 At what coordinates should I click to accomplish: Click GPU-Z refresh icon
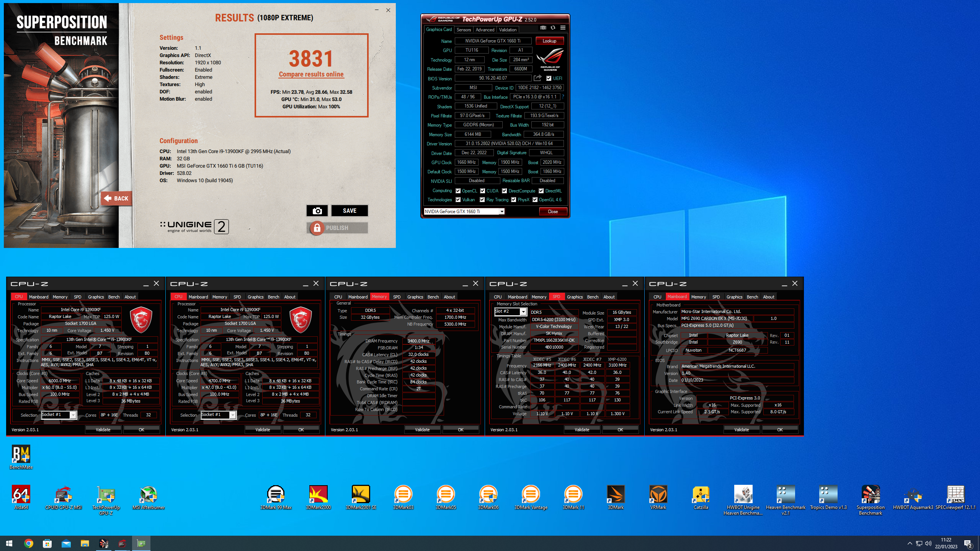(553, 28)
